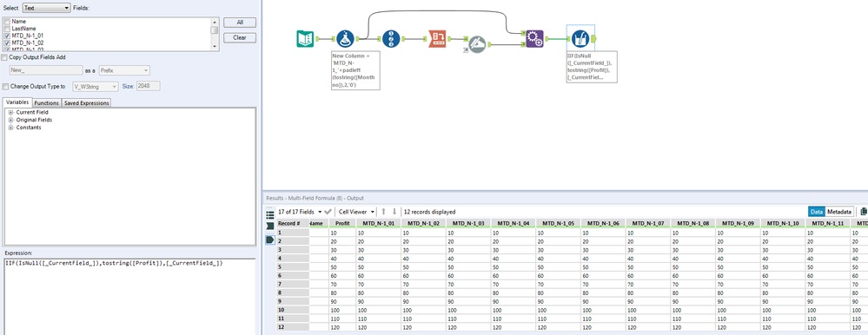Click the Record # column header
Viewport: 868px width, 335px height.
[x=292, y=223]
